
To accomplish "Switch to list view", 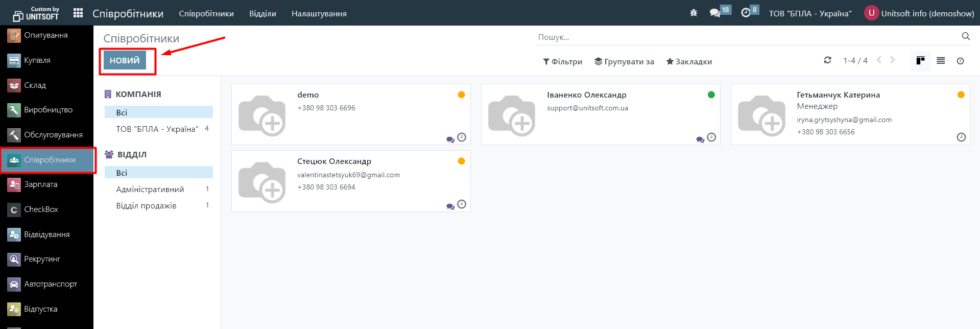I will coord(941,61).
